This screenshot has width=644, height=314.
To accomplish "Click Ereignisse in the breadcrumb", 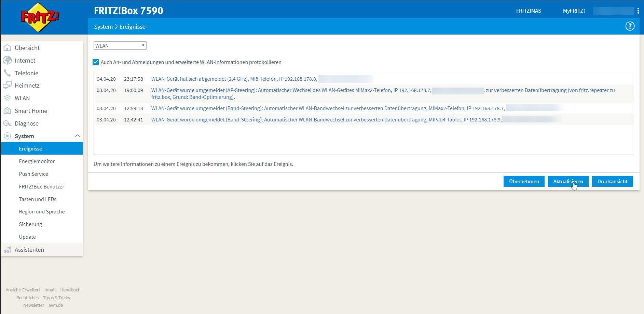I will 132,27.
